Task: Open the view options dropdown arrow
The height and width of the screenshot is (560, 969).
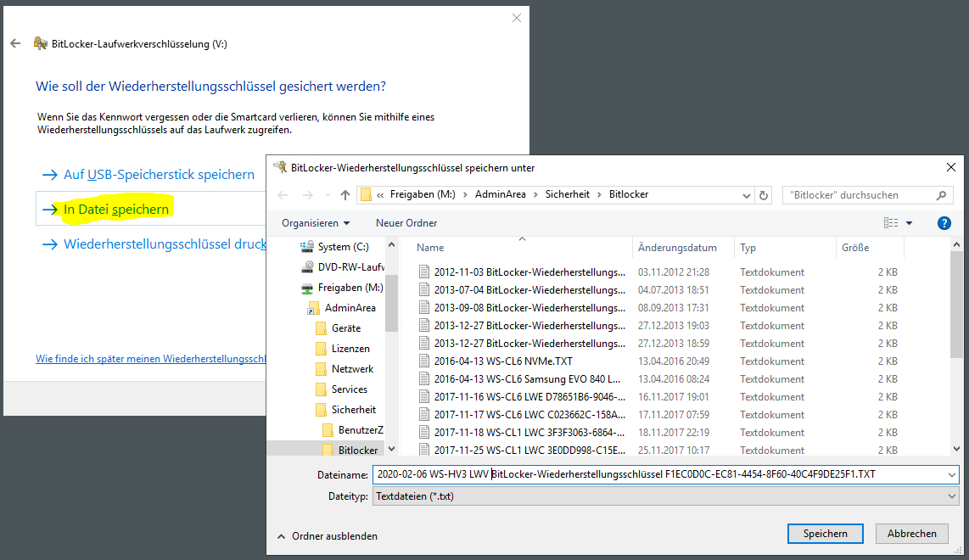Action: (x=909, y=223)
